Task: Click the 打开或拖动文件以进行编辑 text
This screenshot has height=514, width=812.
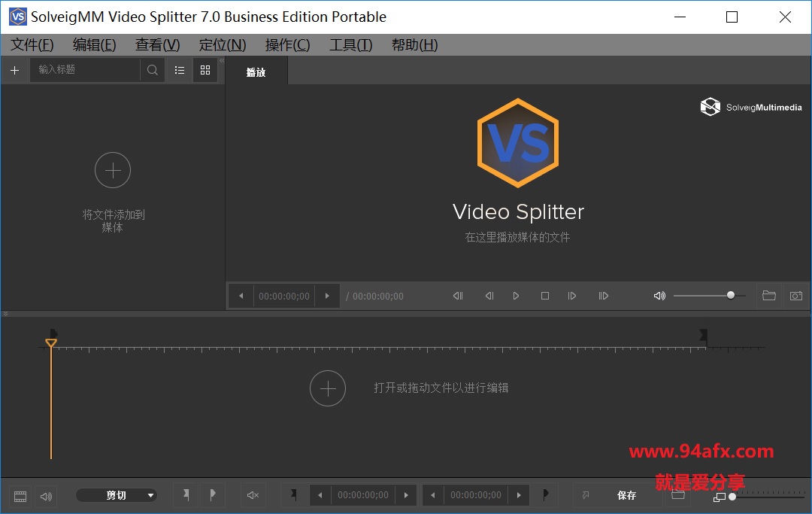Action: (x=441, y=388)
